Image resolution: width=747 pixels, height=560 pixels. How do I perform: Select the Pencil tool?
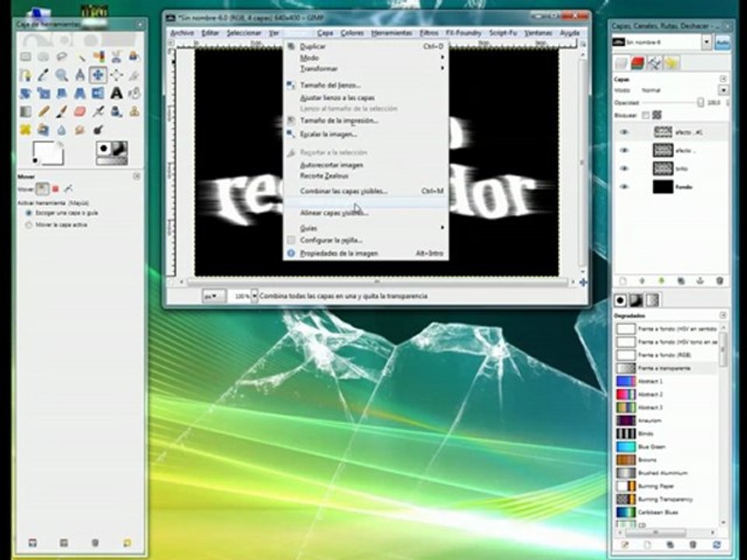pos(44,111)
